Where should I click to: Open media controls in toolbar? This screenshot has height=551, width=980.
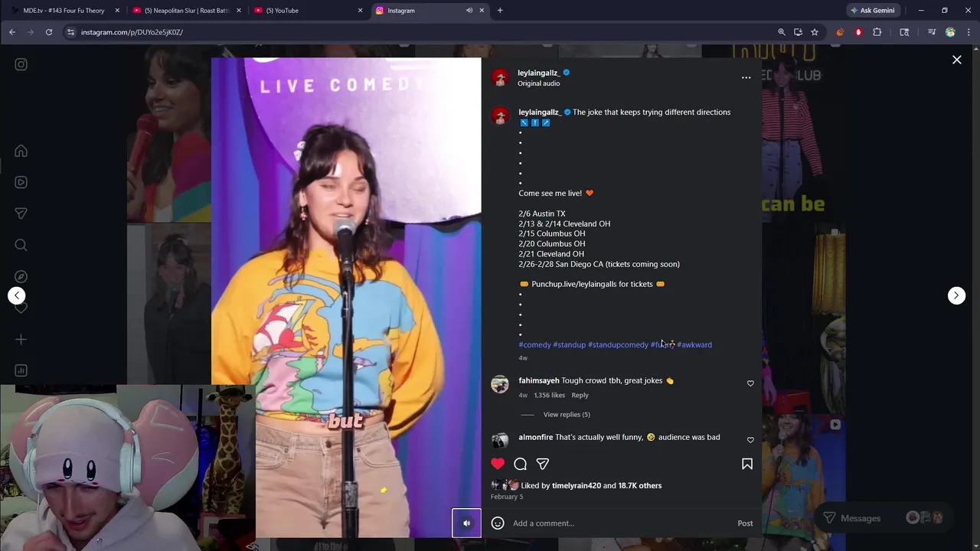932,32
